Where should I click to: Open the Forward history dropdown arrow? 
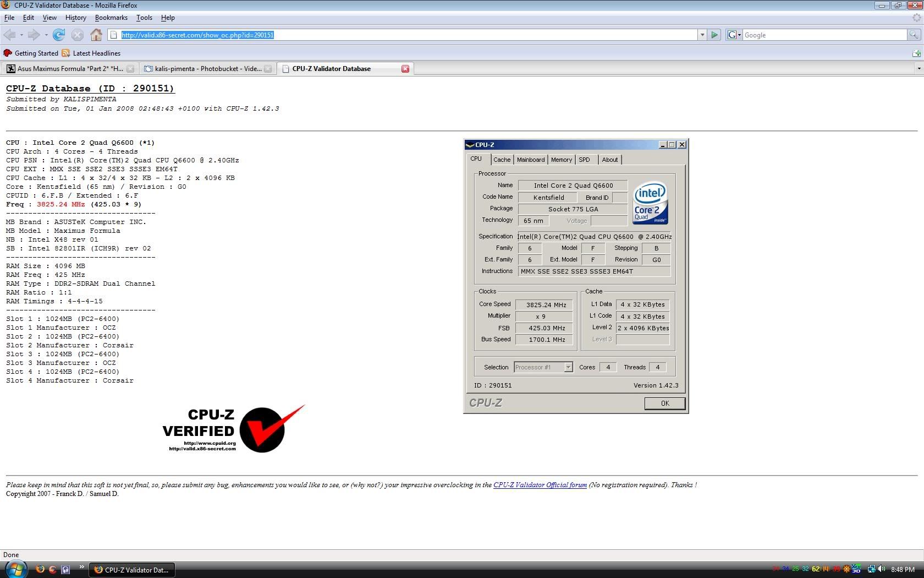pyautogui.click(x=46, y=35)
